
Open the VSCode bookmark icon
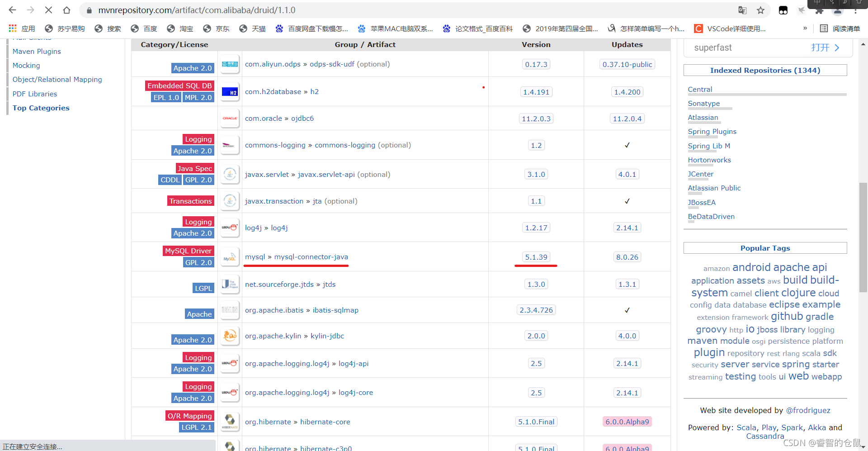[x=698, y=28]
